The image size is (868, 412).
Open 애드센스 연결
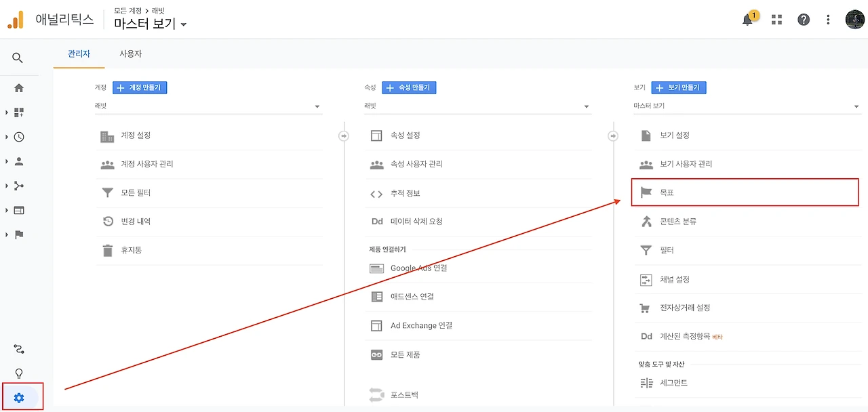478,297
